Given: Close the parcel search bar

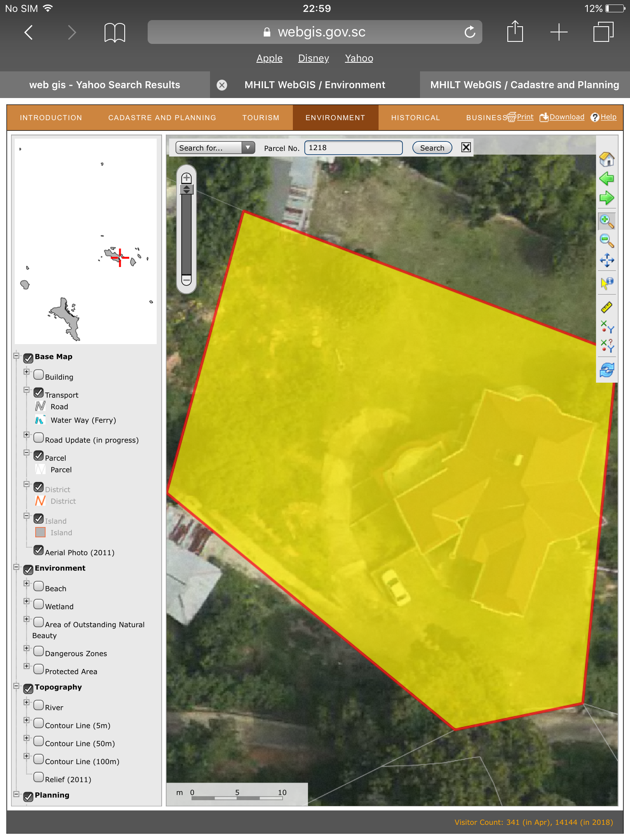Looking at the screenshot, I should [466, 147].
